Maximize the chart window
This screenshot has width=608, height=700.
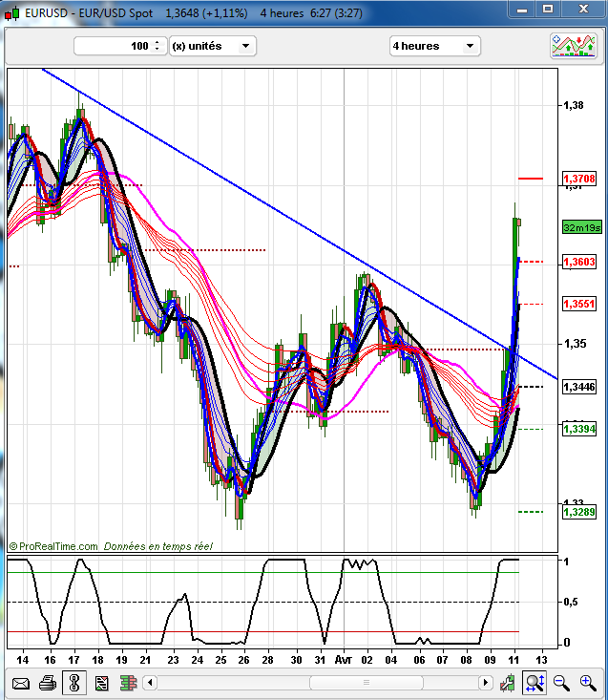pyautogui.click(x=548, y=9)
